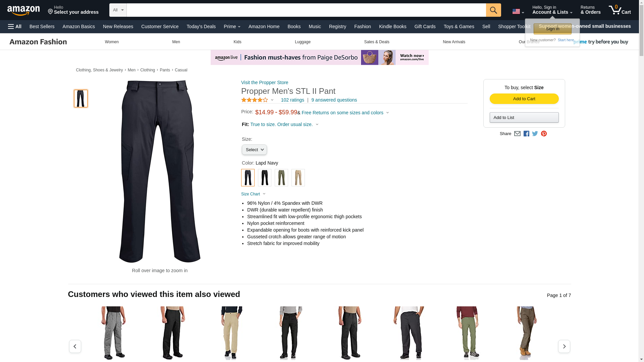644x362 pixels.
Task: Expand the search category All dropdown
Action: pos(118,10)
